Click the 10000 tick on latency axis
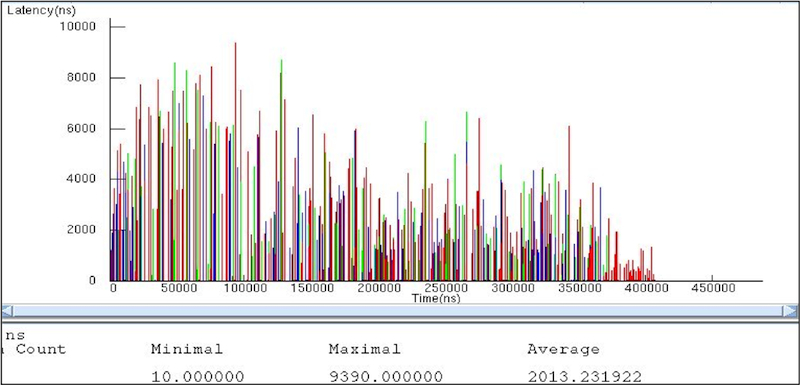 (x=78, y=26)
